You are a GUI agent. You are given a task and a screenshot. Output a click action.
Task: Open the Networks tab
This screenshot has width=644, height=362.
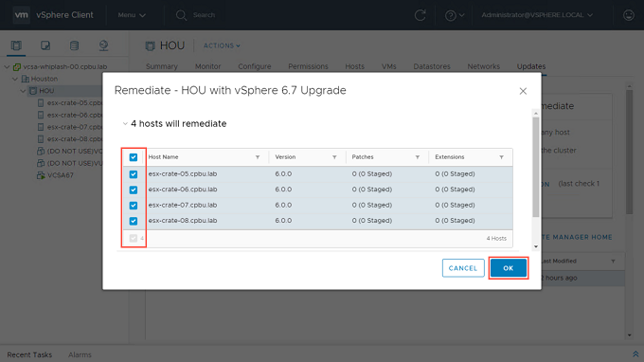pos(483,66)
